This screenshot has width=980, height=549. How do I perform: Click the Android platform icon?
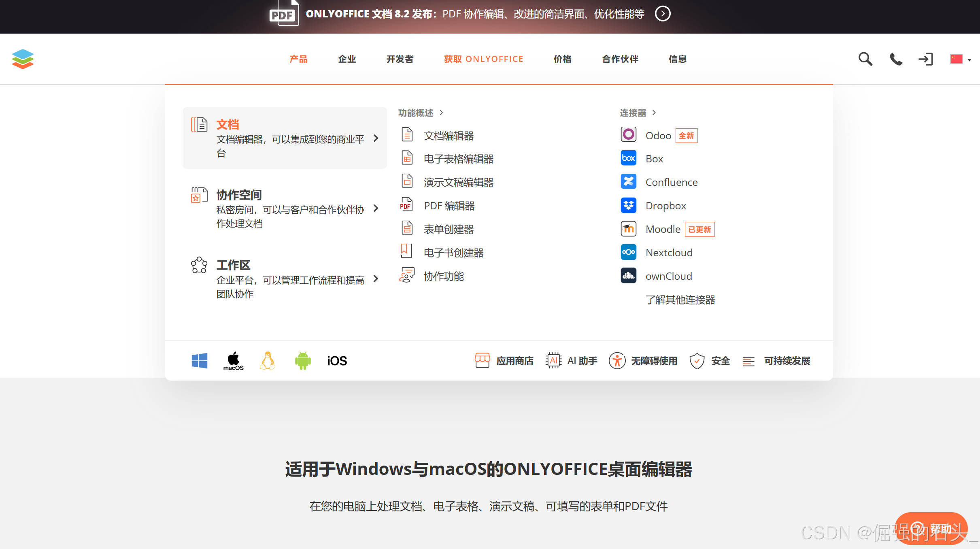(303, 360)
